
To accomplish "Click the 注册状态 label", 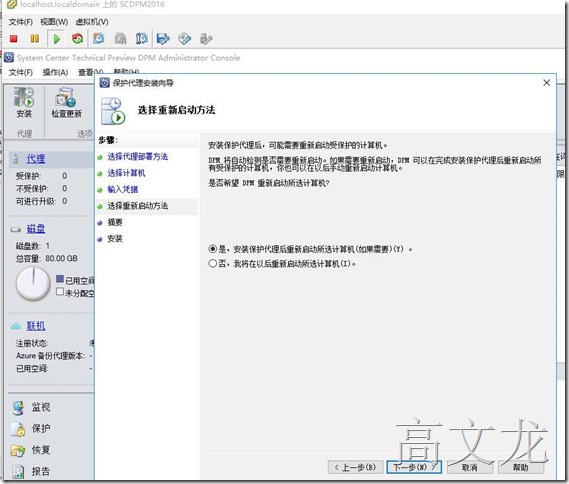I will point(32,343).
